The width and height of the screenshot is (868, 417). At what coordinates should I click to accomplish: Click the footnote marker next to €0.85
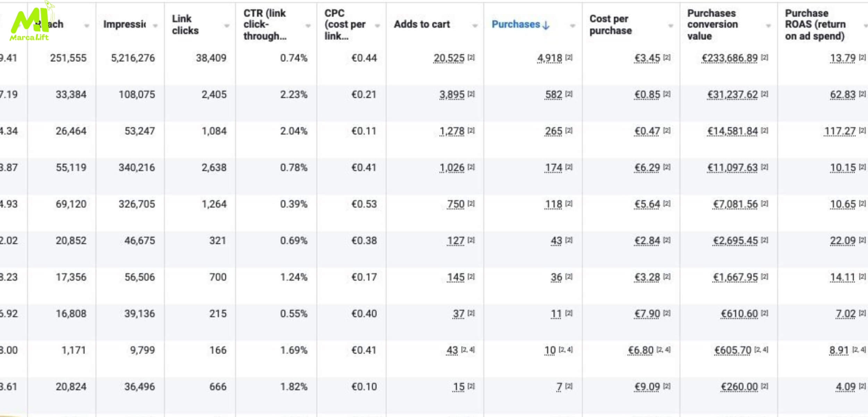click(x=667, y=94)
